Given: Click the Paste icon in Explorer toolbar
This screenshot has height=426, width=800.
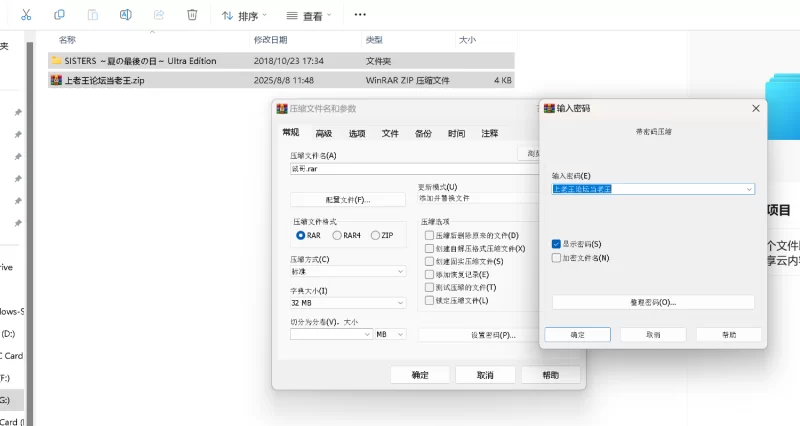Looking at the screenshot, I should (x=92, y=15).
